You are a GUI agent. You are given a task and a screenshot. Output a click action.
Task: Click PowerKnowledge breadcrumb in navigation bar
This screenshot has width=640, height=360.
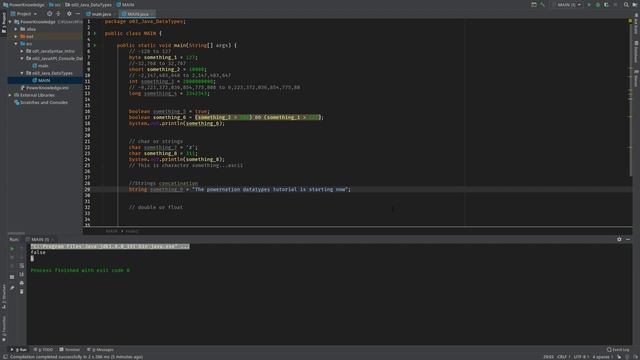pos(24,4)
